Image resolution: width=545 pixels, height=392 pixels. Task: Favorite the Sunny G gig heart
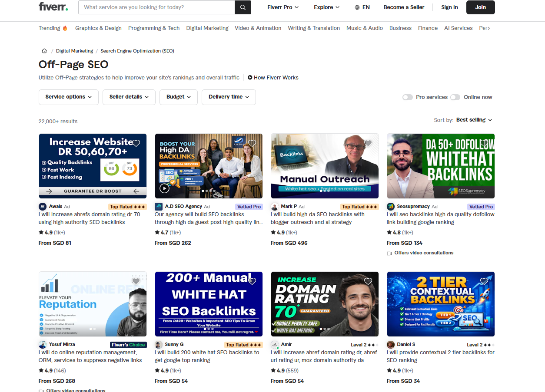click(252, 281)
